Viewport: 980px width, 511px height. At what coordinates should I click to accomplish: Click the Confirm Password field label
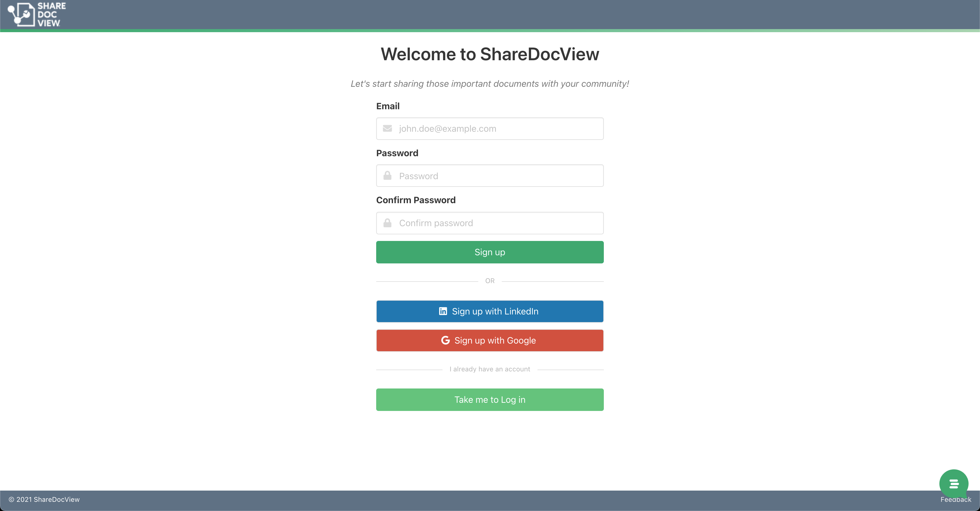coord(415,200)
